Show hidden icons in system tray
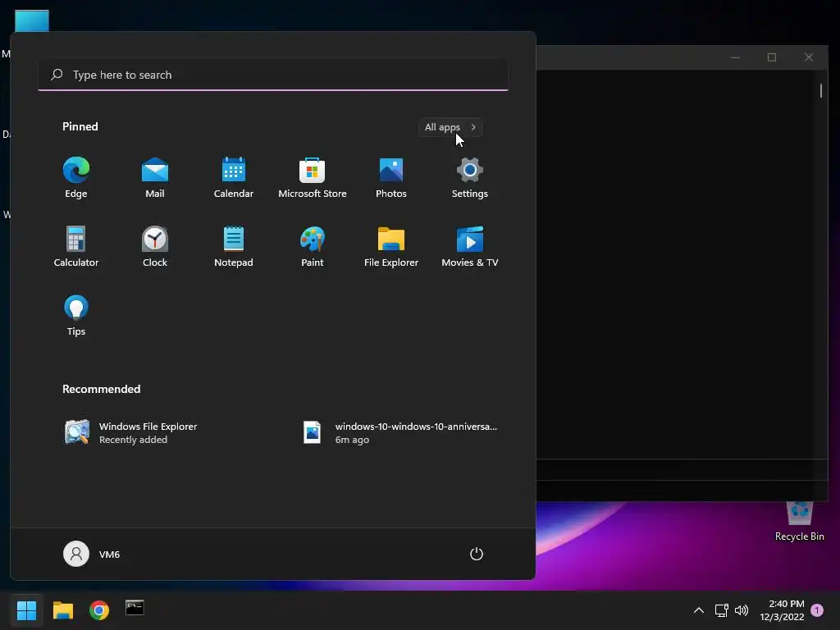Image resolution: width=840 pixels, height=630 pixels. [x=699, y=610]
